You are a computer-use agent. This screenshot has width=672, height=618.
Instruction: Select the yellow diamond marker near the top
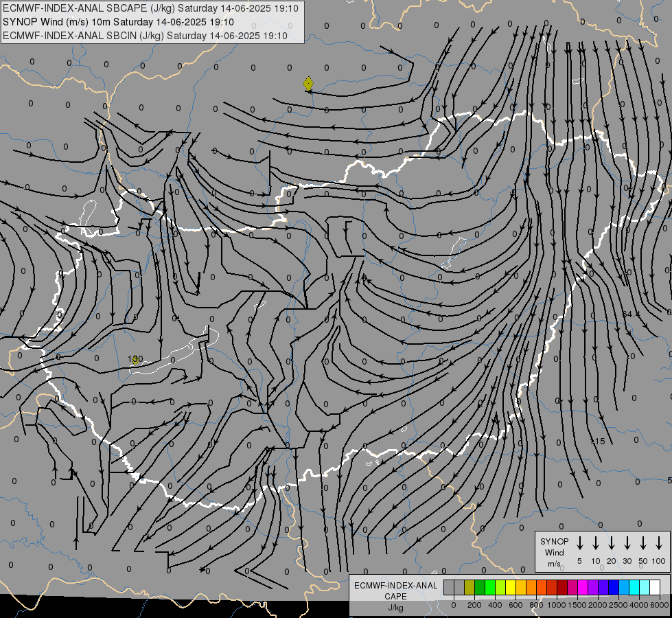(308, 84)
